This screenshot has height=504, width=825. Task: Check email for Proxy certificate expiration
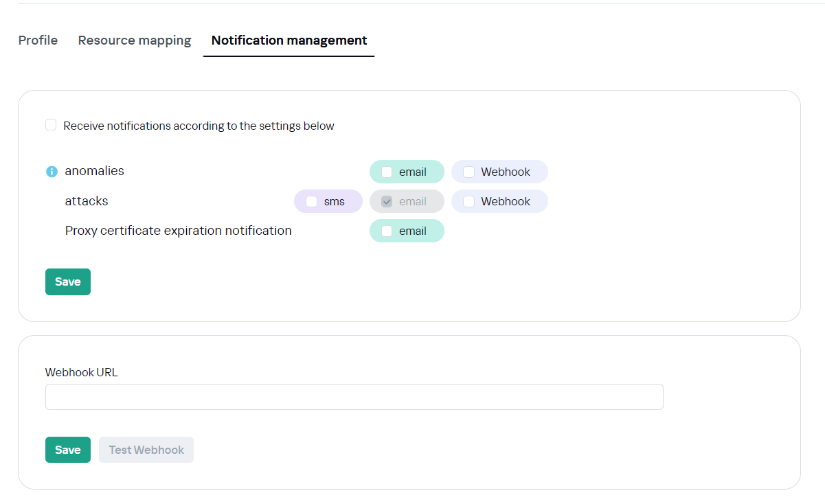[387, 231]
